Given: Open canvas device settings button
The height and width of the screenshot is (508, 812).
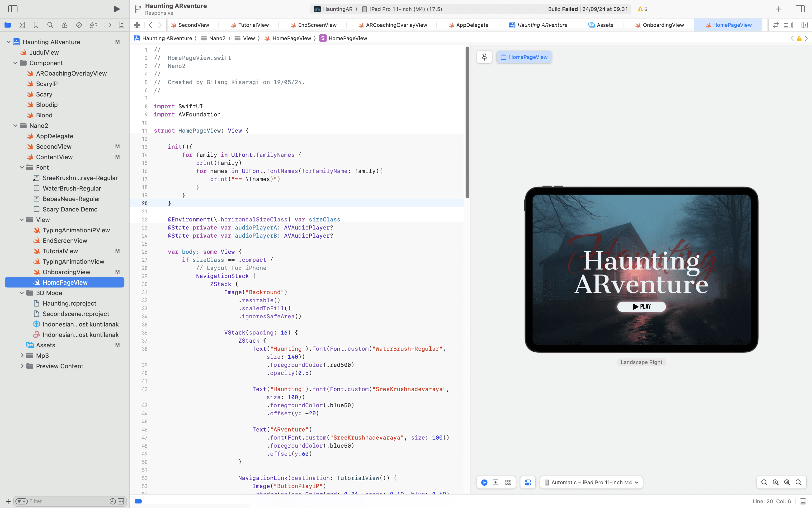Looking at the screenshot, I should (528, 483).
